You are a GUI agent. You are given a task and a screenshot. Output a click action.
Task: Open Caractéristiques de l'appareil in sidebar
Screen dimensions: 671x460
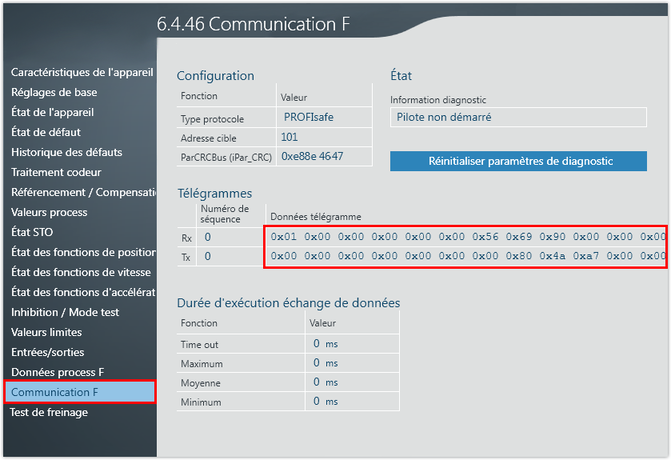(80, 72)
